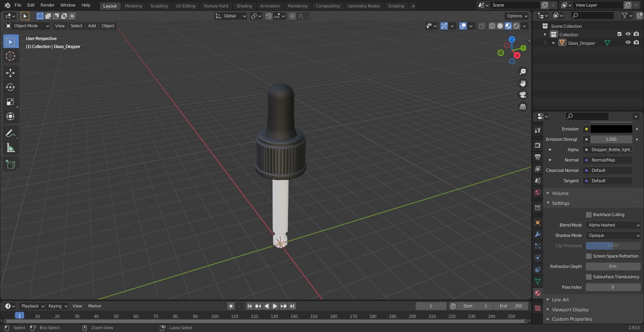The height and width of the screenshot is (332, 644).
Task: Open the File menu
Action: click(18, 5)
